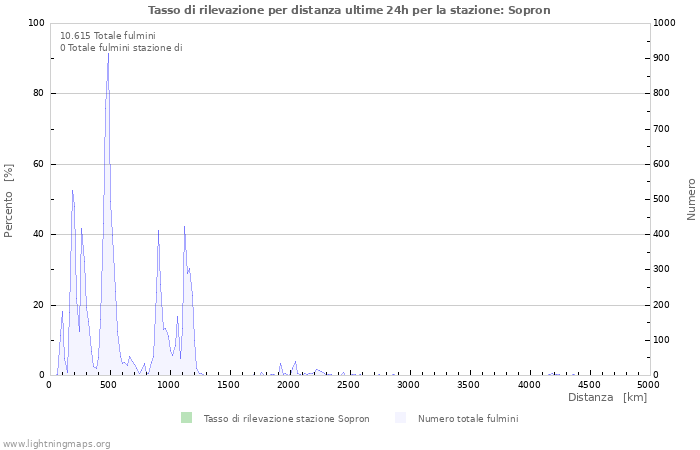This screenshot has height=450, width=700.
Task: Click the 4500 tick on distance axis
Action: pyautogui.click(x=588, y=385)
